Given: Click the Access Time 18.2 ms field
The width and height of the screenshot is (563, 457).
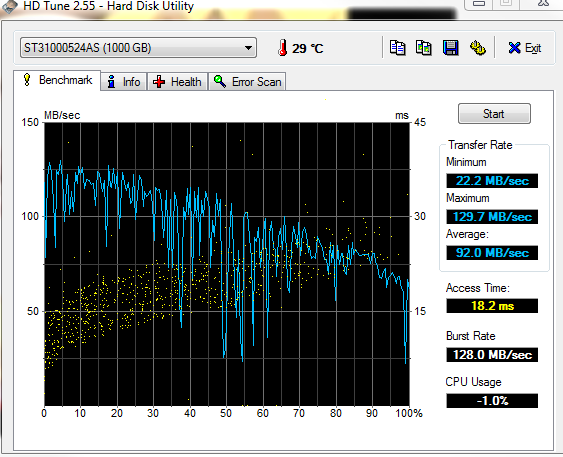Looking at the screenshot, I should click(x=492, y=306).
